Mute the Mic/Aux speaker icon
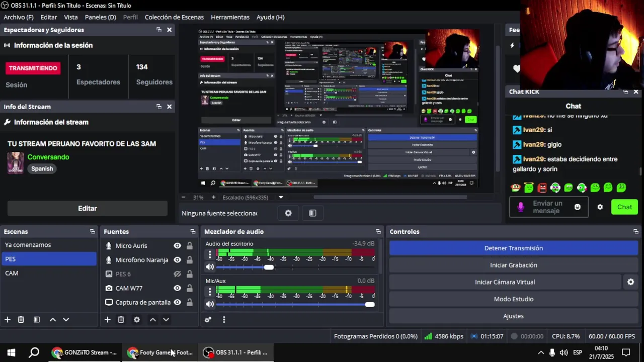The width and height of the screenshot is (644, 362). (x=210, y=304)
